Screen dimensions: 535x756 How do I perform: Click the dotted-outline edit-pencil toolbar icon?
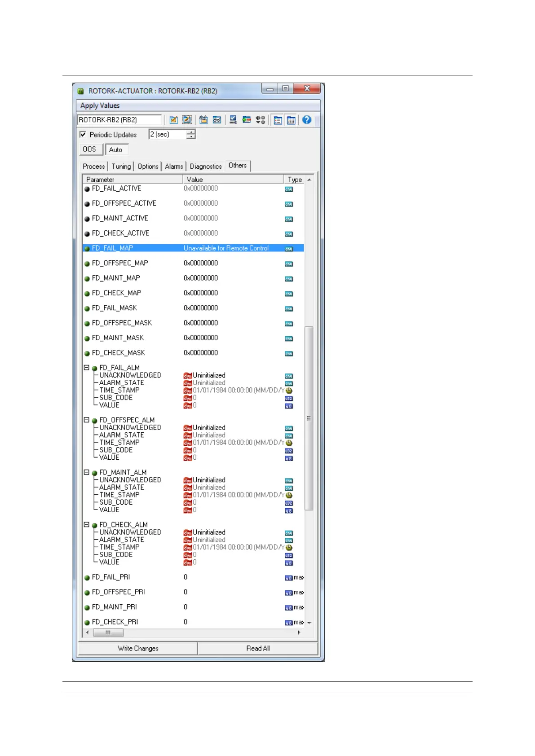187,120
